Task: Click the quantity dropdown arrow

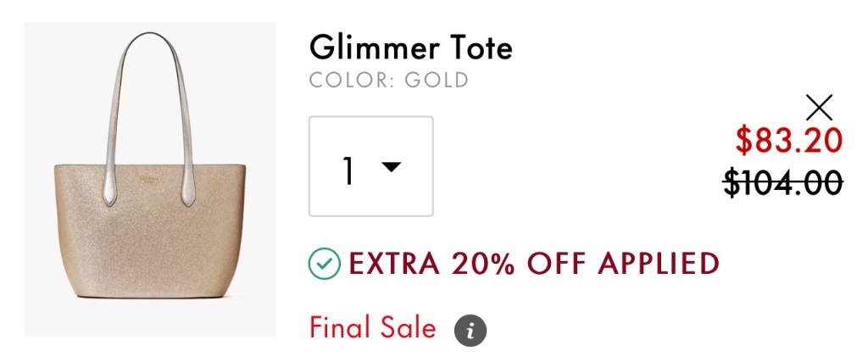Action: coord(391,167)
